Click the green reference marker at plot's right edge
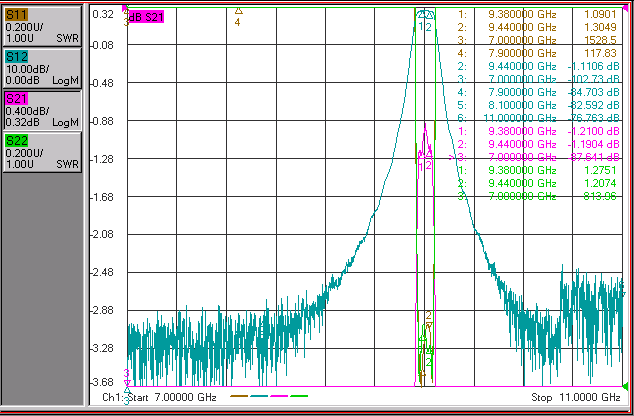This screenshot has width=634, height=416. point(626,385)
